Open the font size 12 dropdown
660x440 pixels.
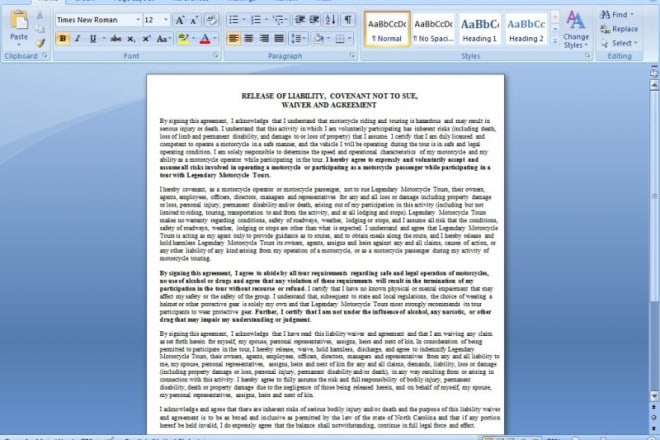tap(166, 20)
